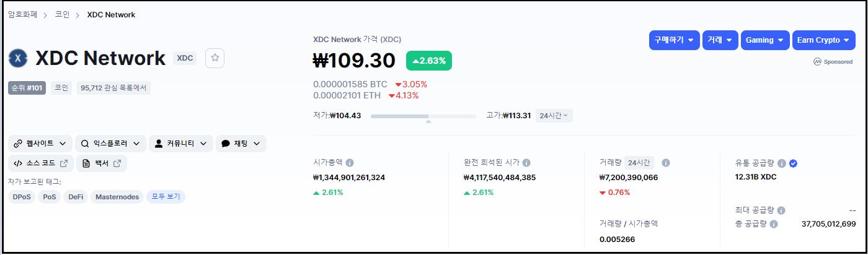Open the 소스 코드 source code link
Screen dimensions: 868x255
point(40,163)
